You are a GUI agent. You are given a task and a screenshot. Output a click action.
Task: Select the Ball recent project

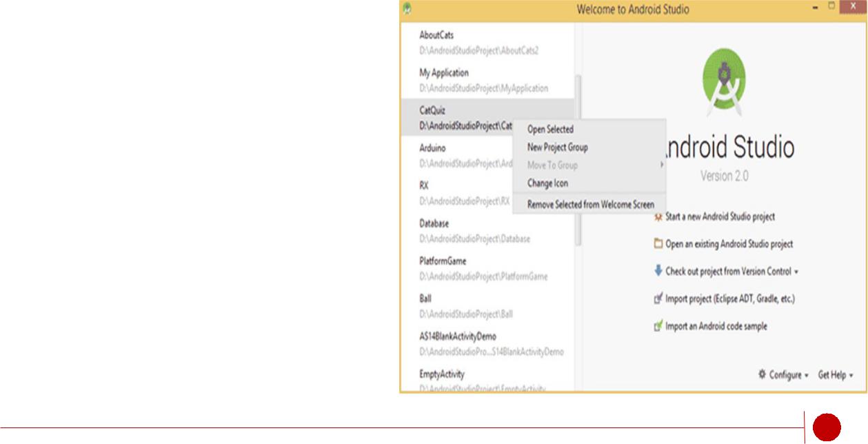click(x=487, y=306)
